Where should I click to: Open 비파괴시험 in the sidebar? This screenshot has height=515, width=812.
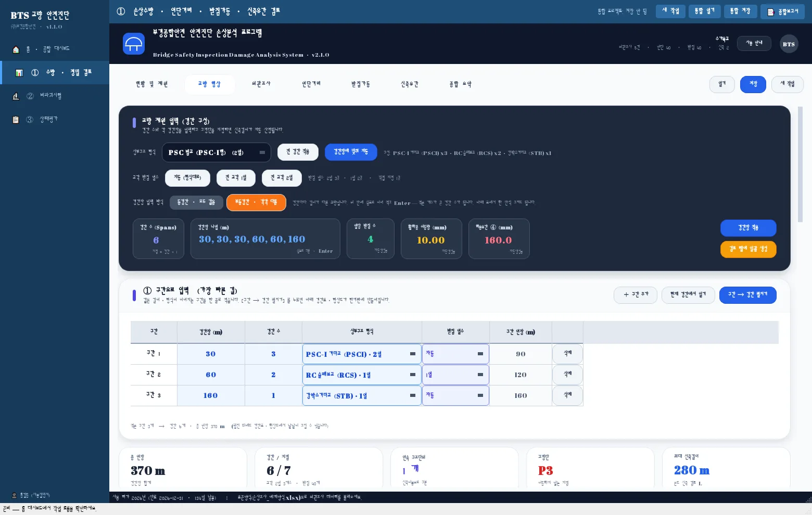pyautogui.click(x=55, y=96)
